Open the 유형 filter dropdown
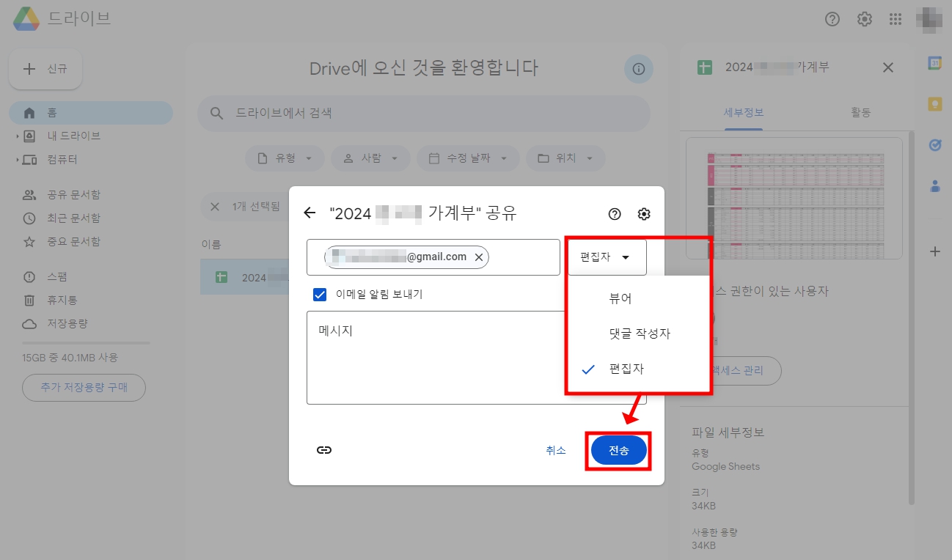 [285, 158]
